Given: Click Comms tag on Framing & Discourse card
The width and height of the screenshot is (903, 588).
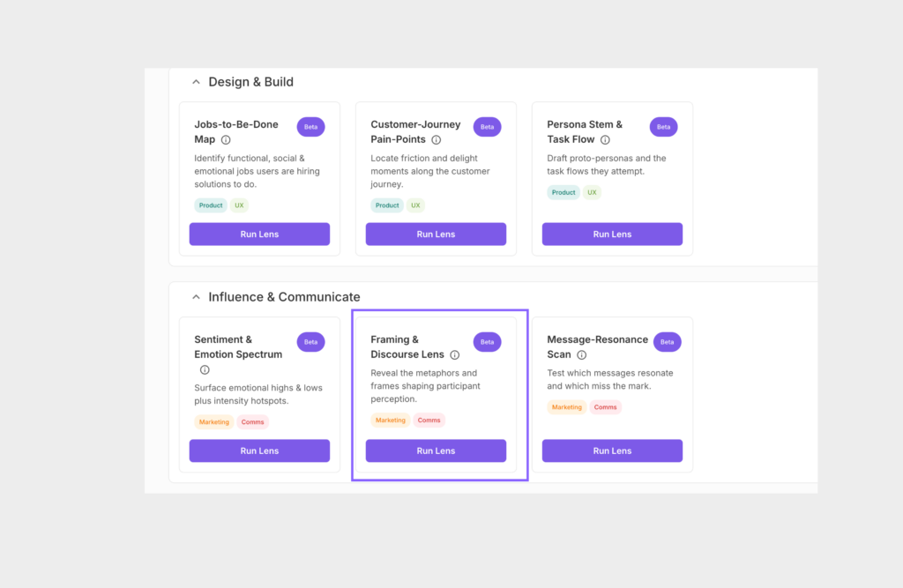Looking at the screenshot, I should 429,421.
